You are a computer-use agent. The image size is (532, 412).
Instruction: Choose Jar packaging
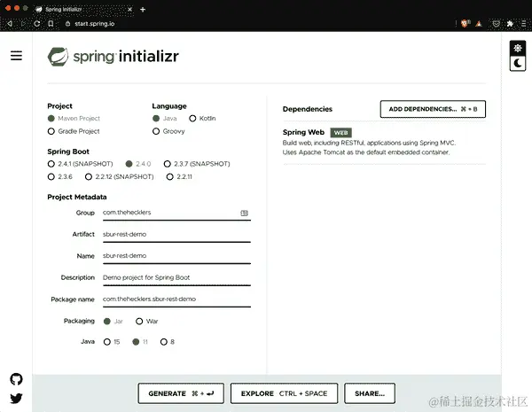tap(113, 321)
